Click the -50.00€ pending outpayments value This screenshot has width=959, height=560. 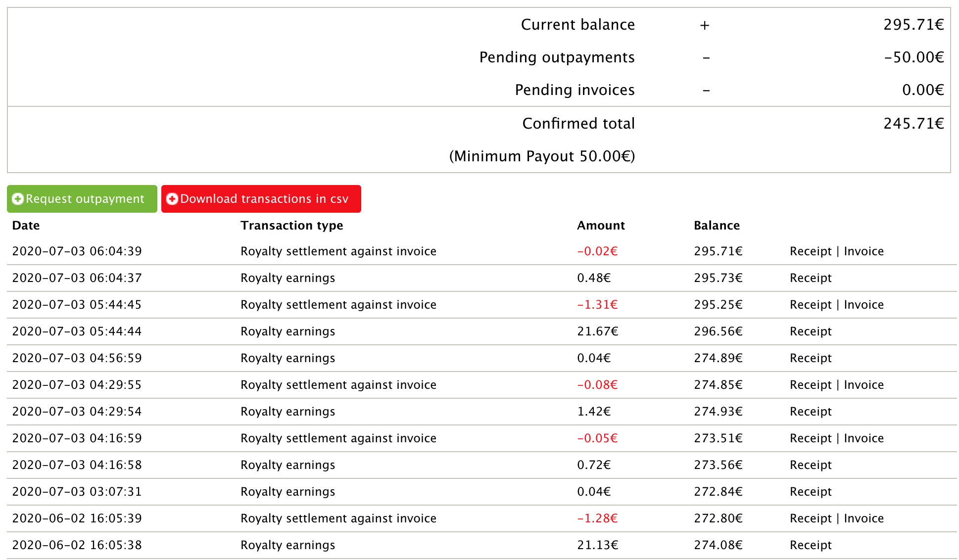pyautogui.click(x=913, y=57)
